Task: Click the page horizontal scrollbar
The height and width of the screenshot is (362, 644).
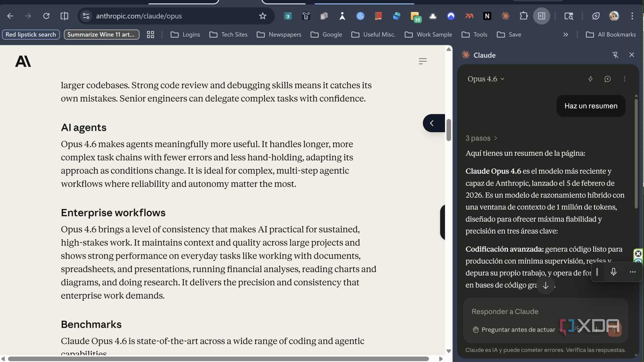Action: 219,358
